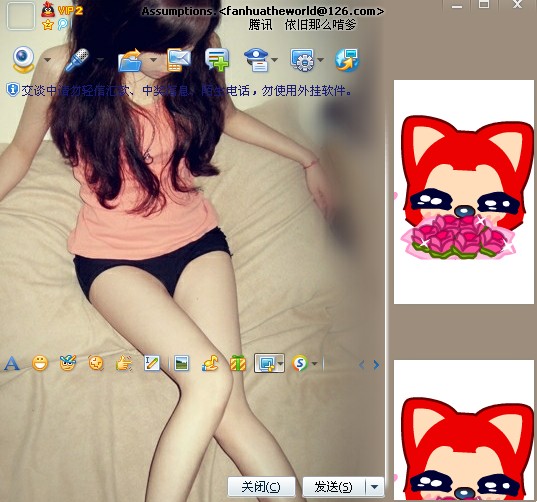This screenshot has width=537, height=502.
Task: Show previous toolbar items with left chevron
Action: click(362, 365)
